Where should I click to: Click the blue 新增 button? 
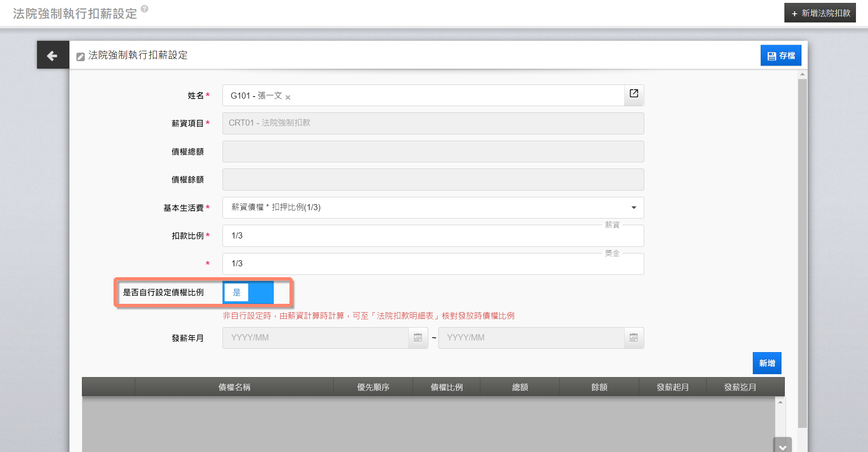767,363
